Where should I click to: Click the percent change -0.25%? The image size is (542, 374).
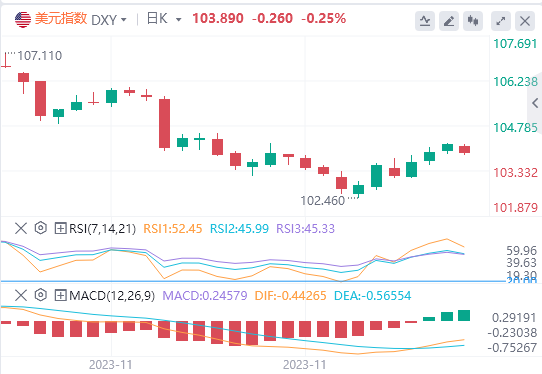pyautogui.click(x=324, y=18)
